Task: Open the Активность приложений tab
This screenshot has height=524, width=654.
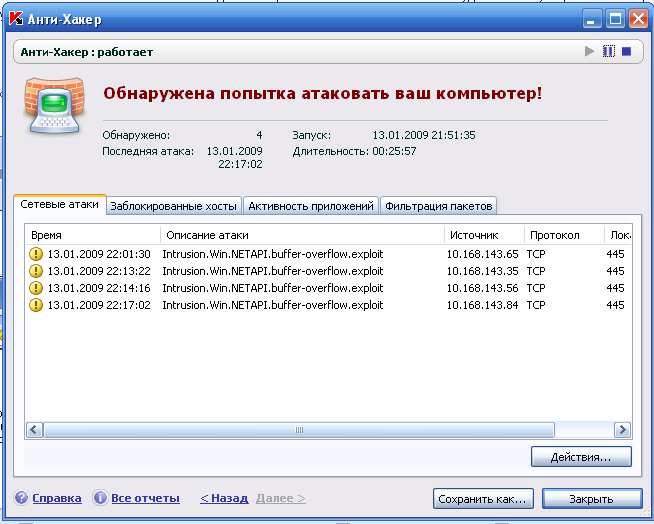Action: coord(311,206)
